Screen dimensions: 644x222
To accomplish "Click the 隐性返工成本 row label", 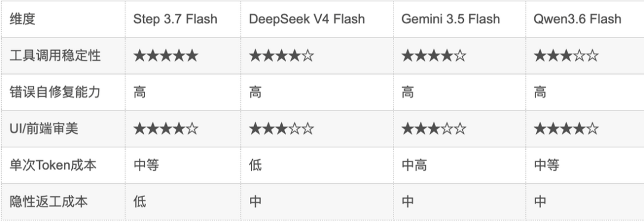I will [x=48, y=202].
